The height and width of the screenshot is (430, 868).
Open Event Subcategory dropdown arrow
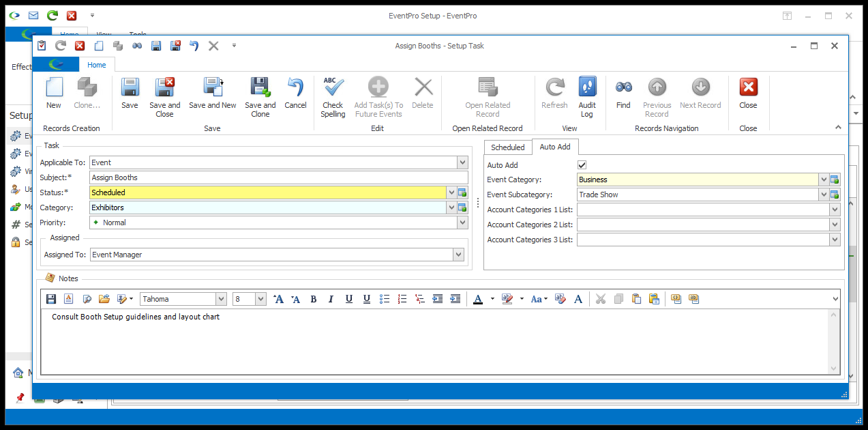pyautogui.click(x=823, y=195)
